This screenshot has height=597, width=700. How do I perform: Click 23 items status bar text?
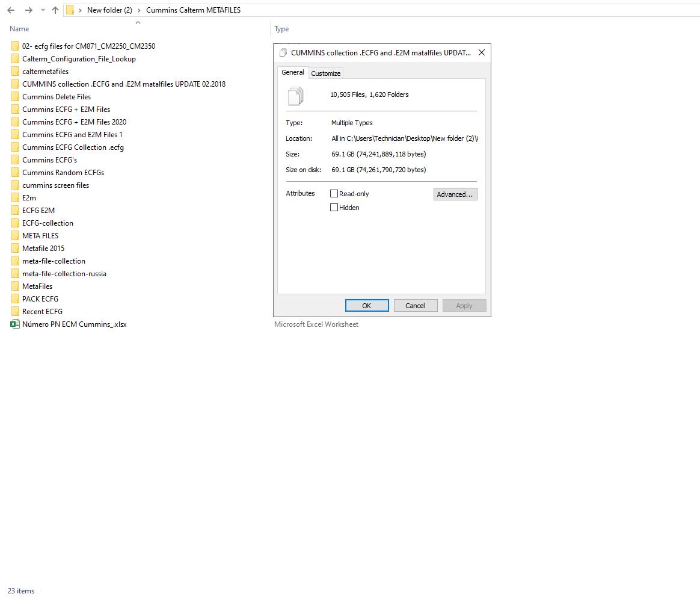21,591
